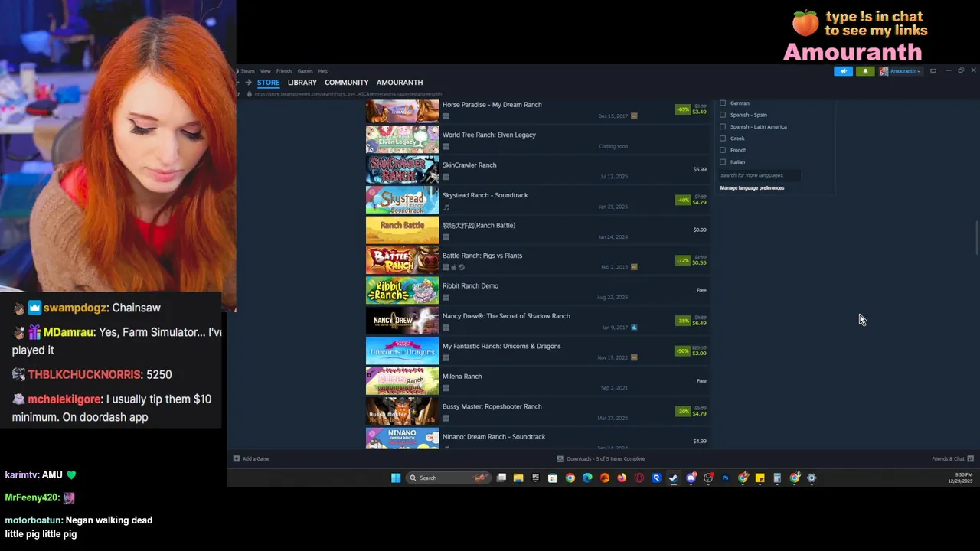Switch to the LIBRARY tab

click(302, 82)
